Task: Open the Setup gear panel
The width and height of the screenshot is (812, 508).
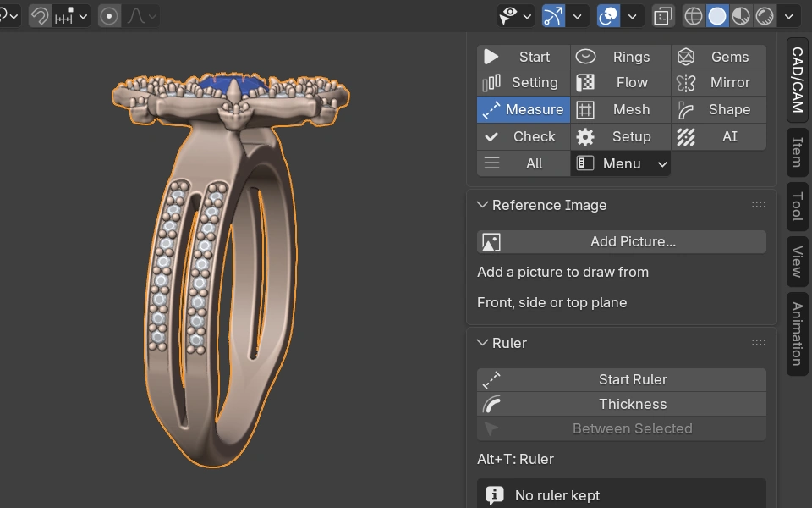Action: 620,136
